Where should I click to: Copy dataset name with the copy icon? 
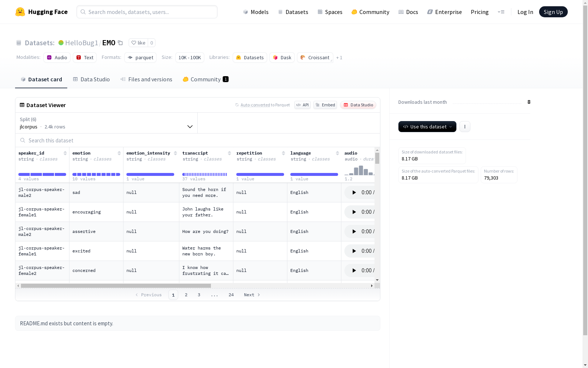click(120, 43)
